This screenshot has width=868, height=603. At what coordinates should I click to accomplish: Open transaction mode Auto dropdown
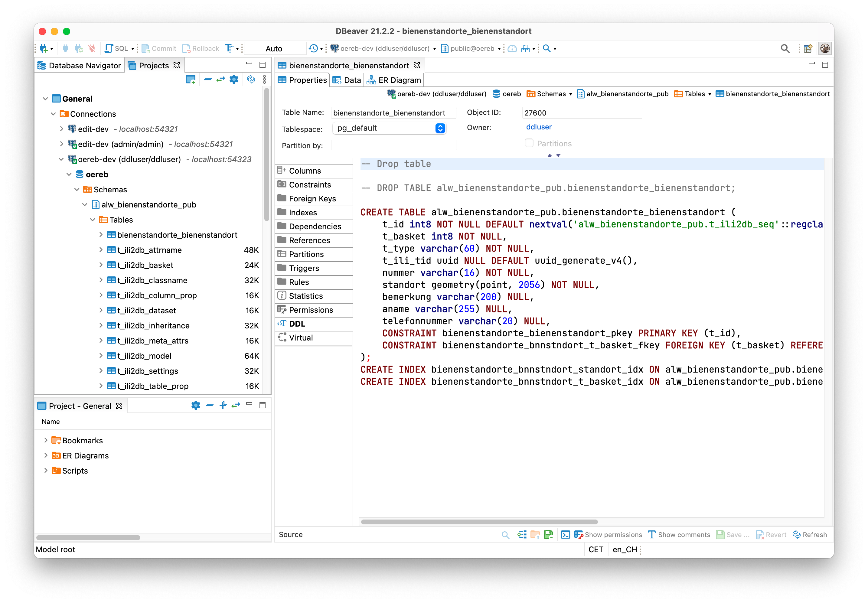tap(275, 48)
